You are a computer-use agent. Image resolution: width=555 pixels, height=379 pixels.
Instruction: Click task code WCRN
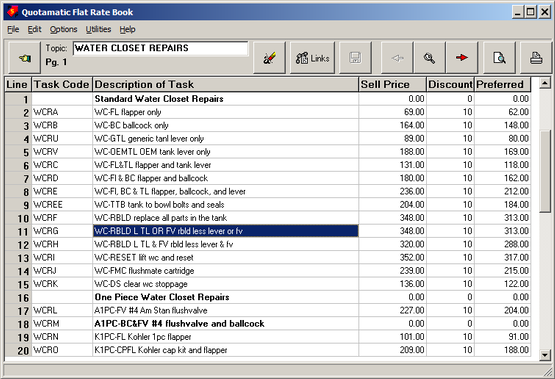point(62,337)
